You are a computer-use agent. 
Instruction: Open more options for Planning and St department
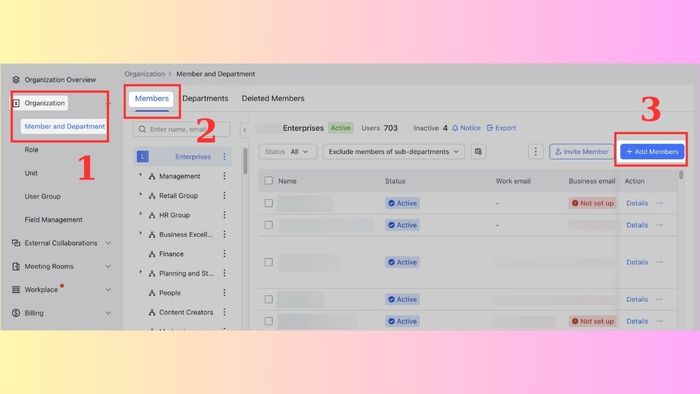click(225, 273)
